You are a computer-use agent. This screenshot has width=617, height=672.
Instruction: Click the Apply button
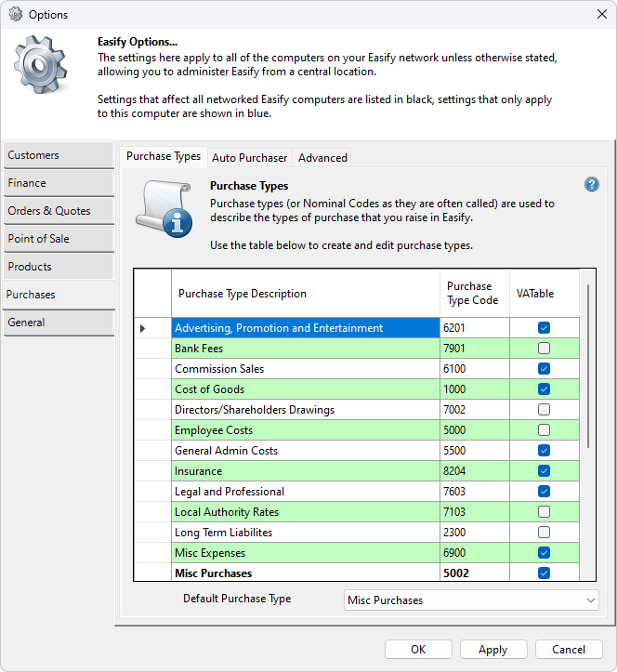click(492, 650)
